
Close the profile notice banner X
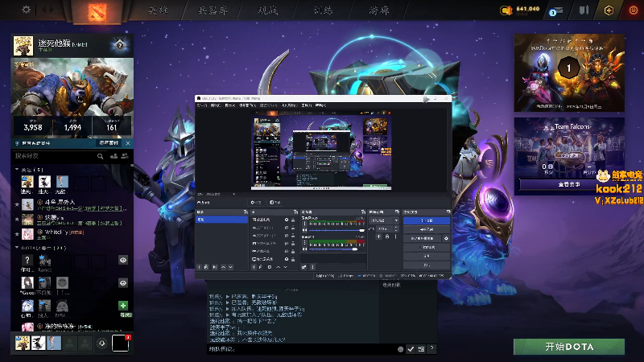point(128,143)
